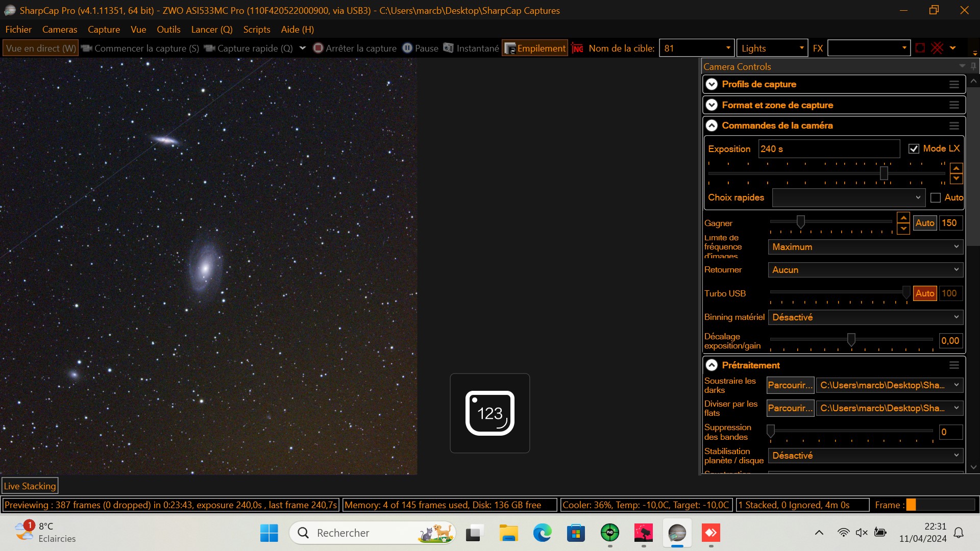Expand the Format et zone de capture section
980x551 pixels.
pyautogui.click(x=712, y=105)
